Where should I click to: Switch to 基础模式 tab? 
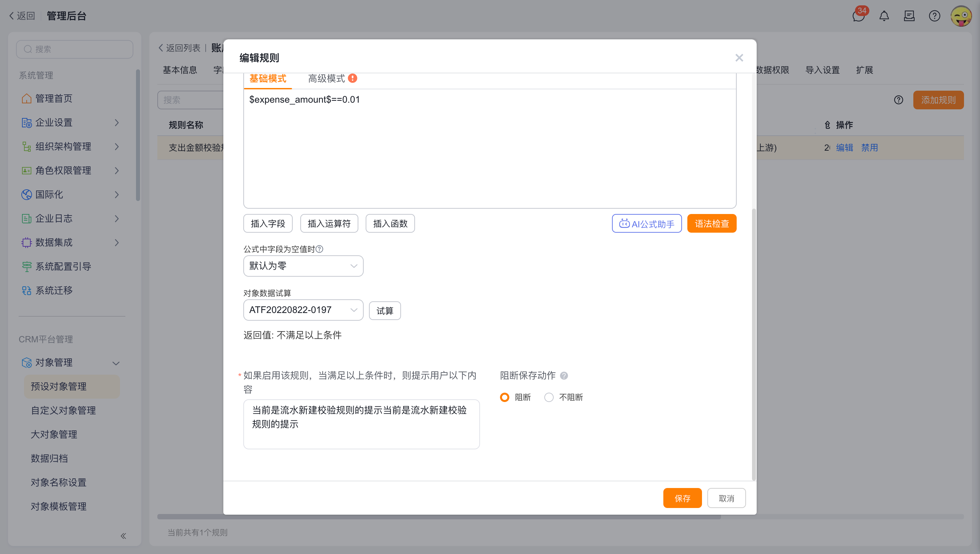click(x=267, y=78)
